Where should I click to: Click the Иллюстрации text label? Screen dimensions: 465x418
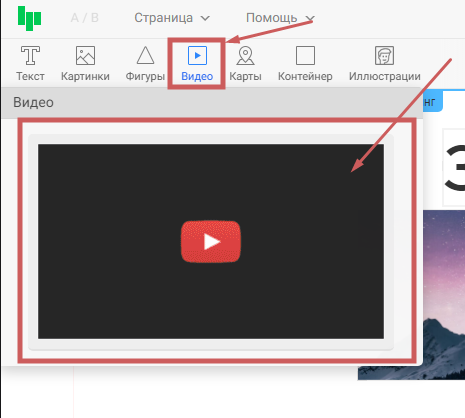[385, 76]
